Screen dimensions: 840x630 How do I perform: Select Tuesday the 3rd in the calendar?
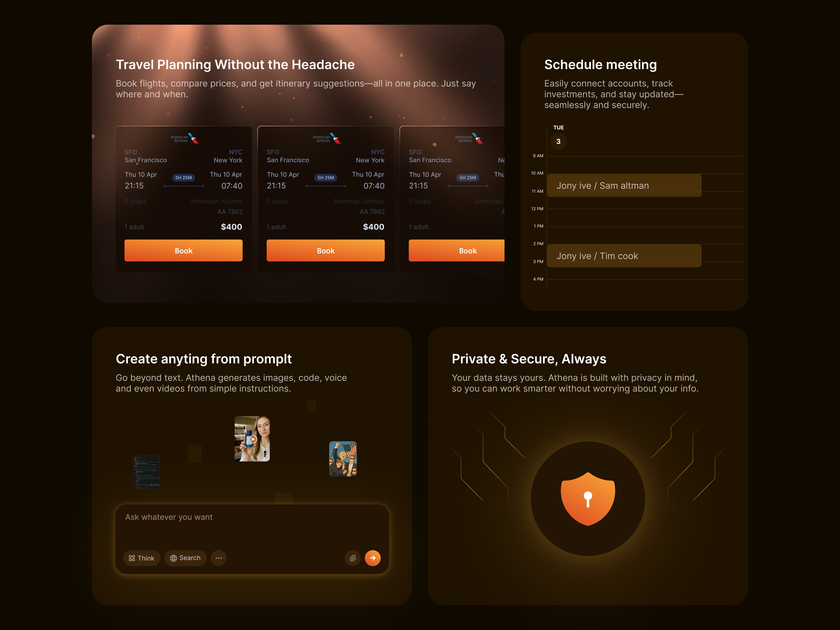tap(558, 141)
